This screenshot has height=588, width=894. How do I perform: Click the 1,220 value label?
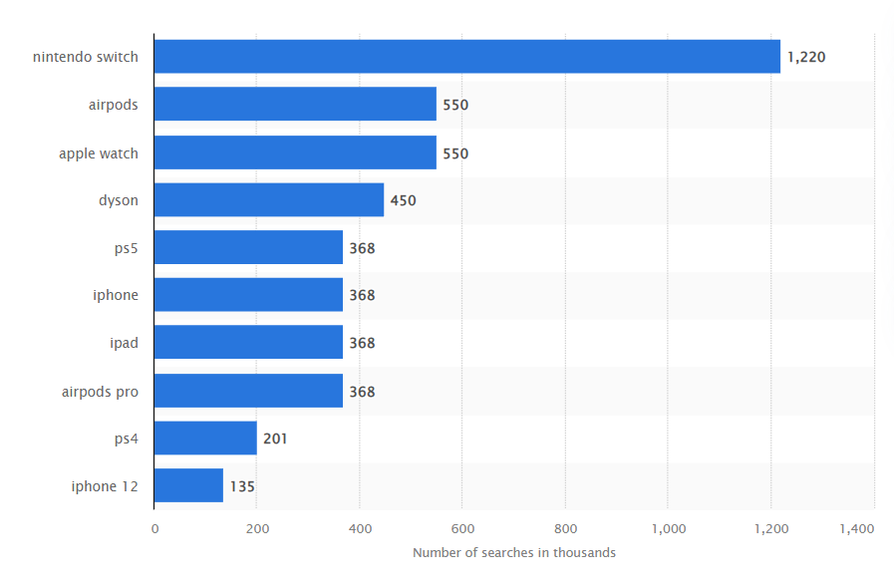[806, 57]
